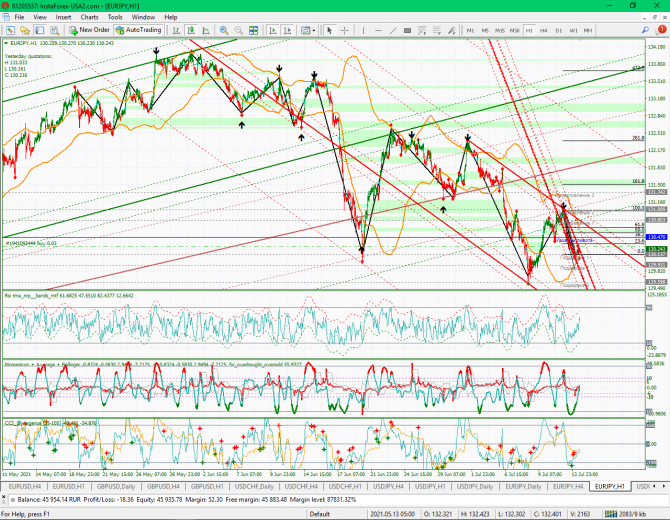This screenshot has height=520, width=670.
Task: Switch to M5 timeframe
Action: click(x=485, y=30)
